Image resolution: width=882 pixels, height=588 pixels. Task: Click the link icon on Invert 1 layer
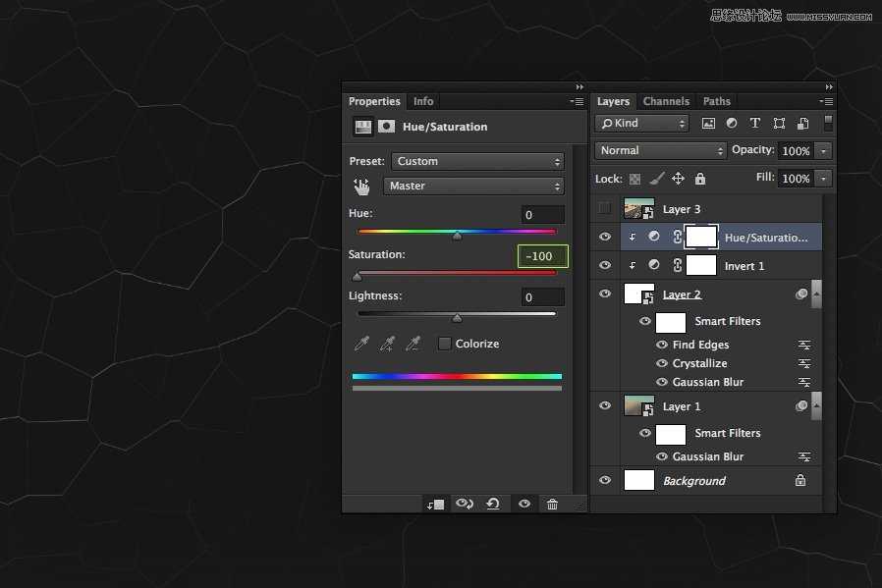[x=678, y=265]
